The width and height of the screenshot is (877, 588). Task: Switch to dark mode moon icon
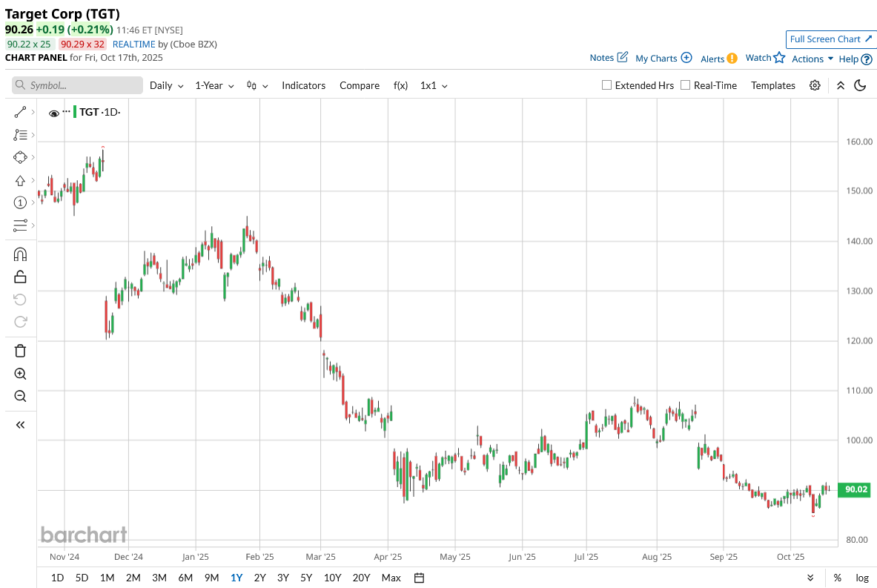coord(860,85)
